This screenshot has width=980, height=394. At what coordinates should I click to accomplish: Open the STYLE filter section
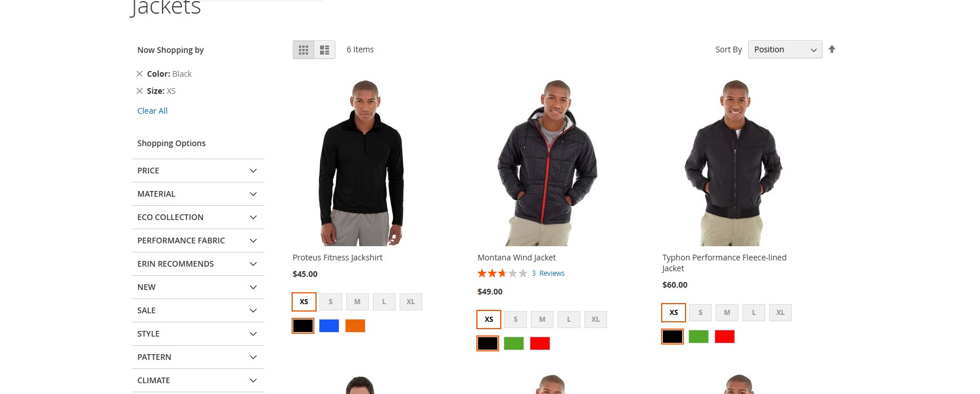click(x=198, y=334)
